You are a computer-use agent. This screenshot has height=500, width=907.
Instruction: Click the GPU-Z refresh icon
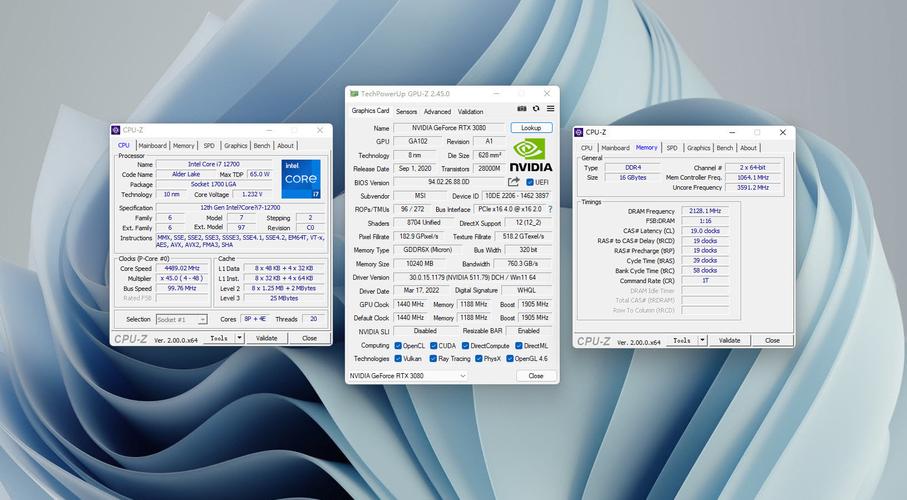536,109
